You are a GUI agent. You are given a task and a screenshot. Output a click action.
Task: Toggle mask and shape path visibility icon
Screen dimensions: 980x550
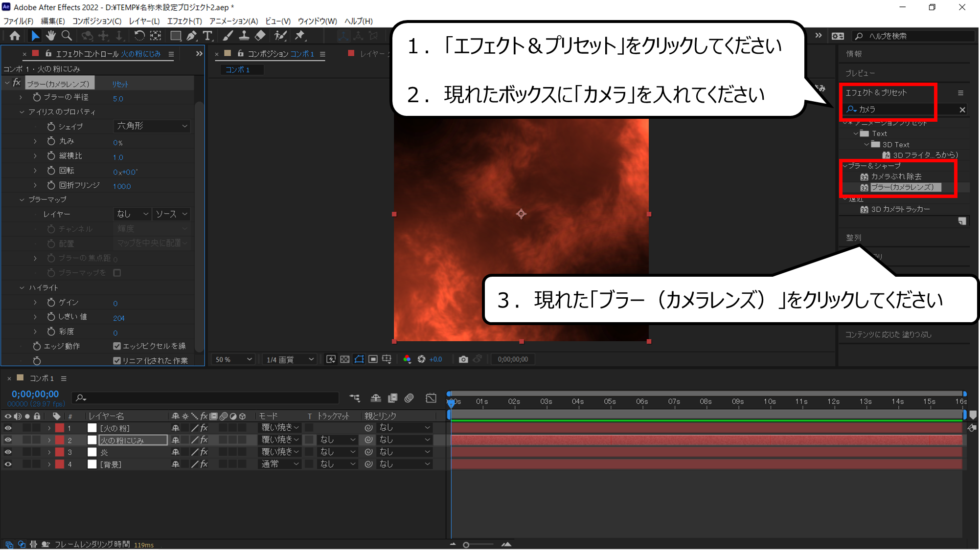359,359
